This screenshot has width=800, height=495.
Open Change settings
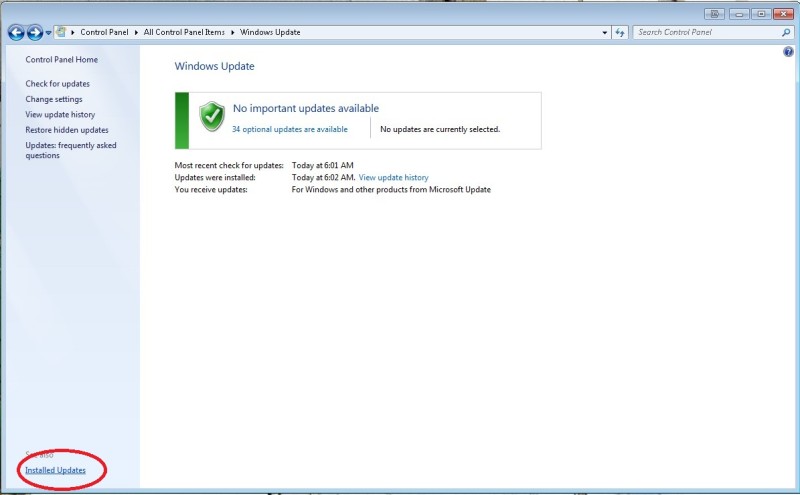click(54, 99)
